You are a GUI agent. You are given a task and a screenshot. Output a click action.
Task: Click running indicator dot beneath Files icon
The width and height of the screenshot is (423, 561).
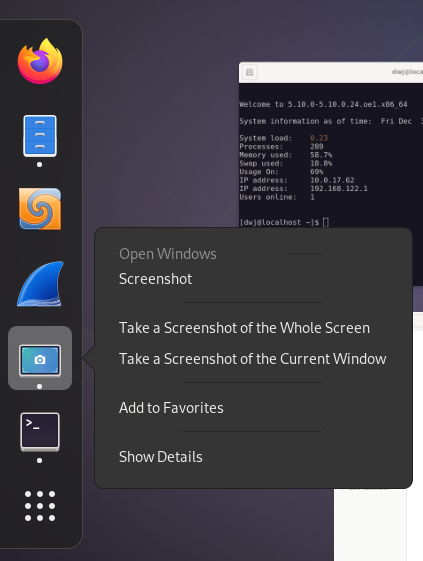[x=39, y=165]
